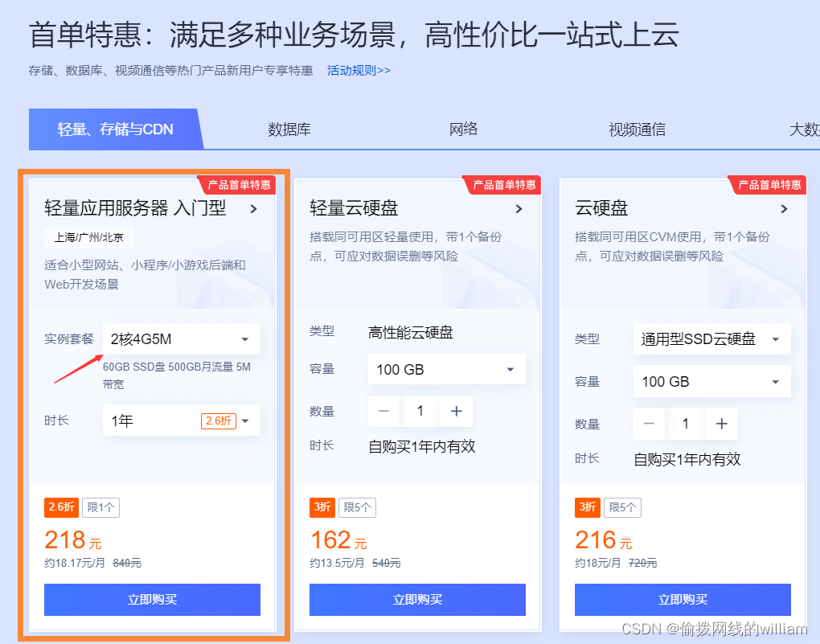Click the chevron next to 轻量云硬盘
This screenshot has height=644, width=820.
click(519, 209)
